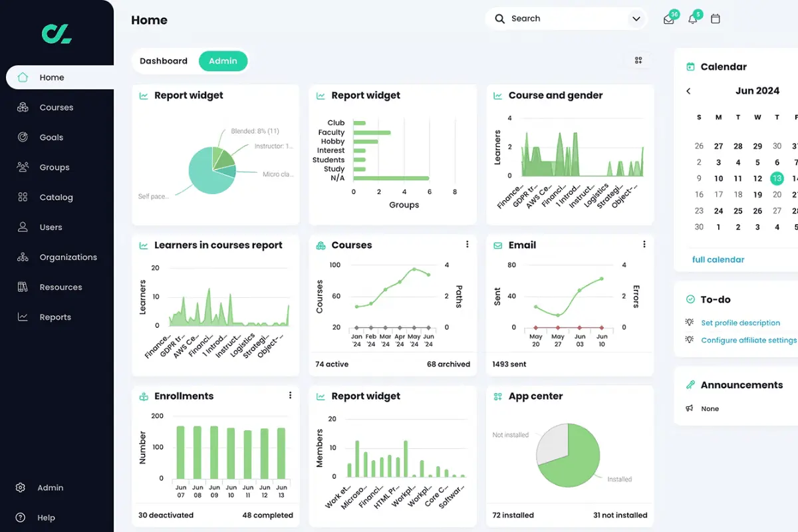The width and height of the screenshot is (798, 532).
Task: Click the Calendar panel header icon
Action: click(x=690, y=66)
